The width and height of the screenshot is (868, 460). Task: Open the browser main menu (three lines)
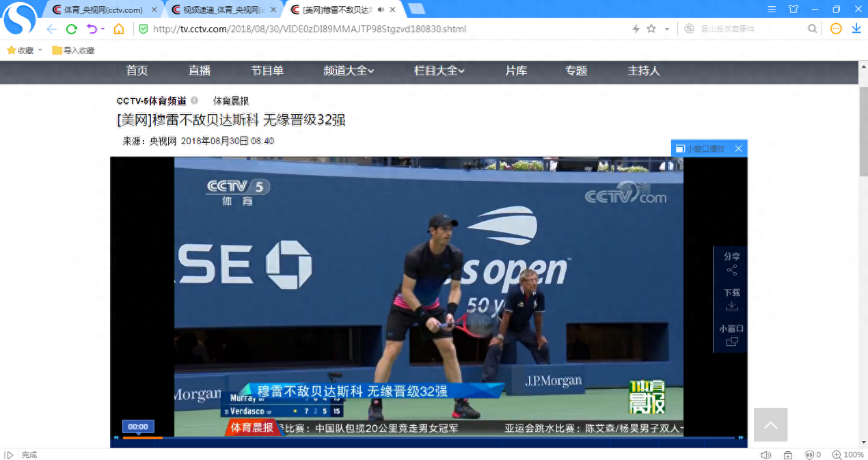(772, 9)
